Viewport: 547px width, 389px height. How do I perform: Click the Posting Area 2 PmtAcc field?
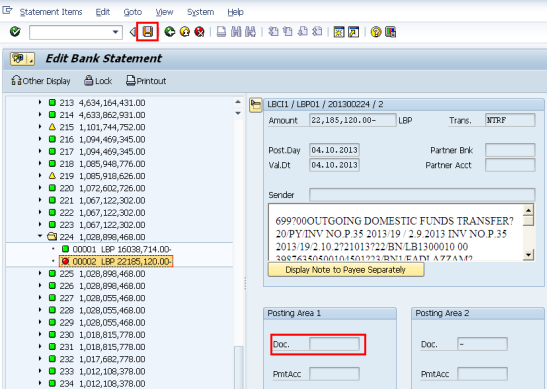(482, 374)
